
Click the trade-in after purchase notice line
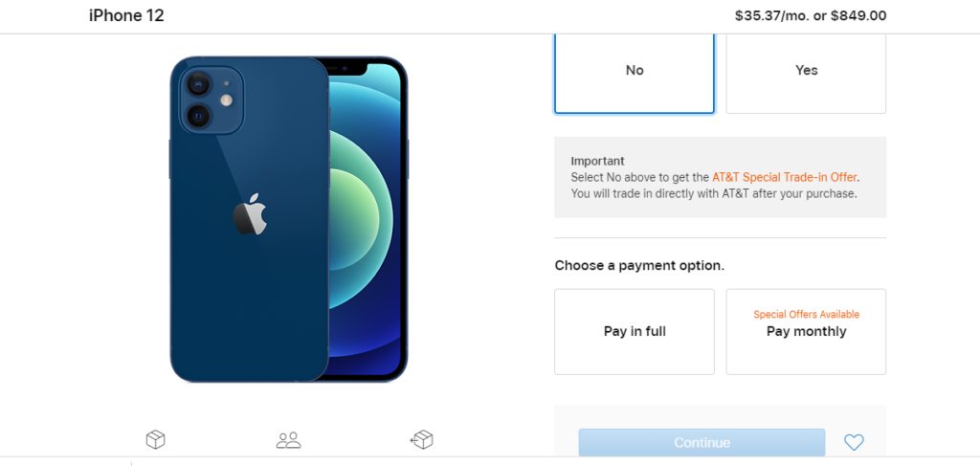(714, 193)
